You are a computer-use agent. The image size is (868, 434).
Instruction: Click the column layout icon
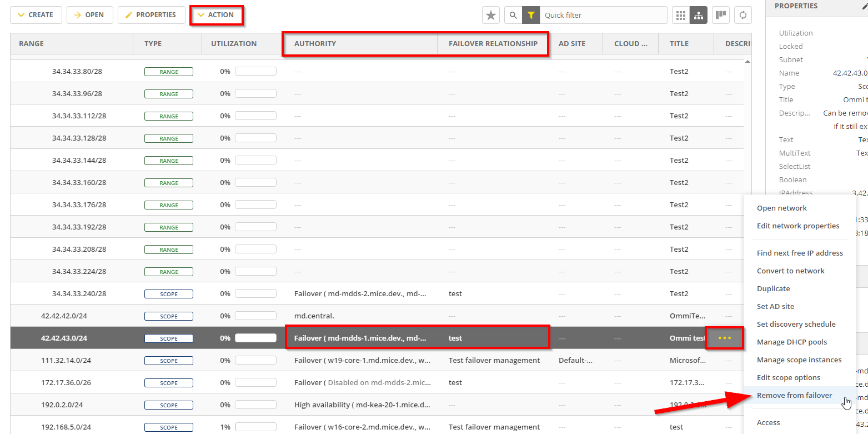pos(721,15)
